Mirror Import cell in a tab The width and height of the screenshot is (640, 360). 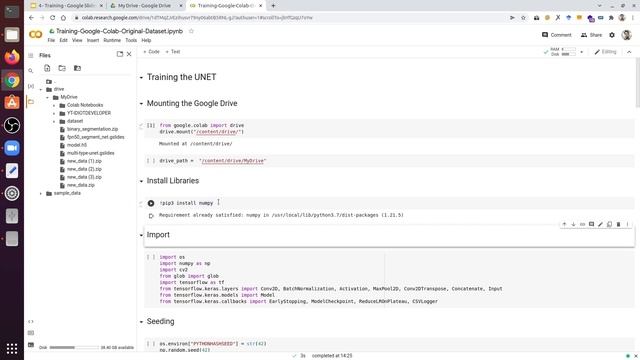tap(609, 224)
